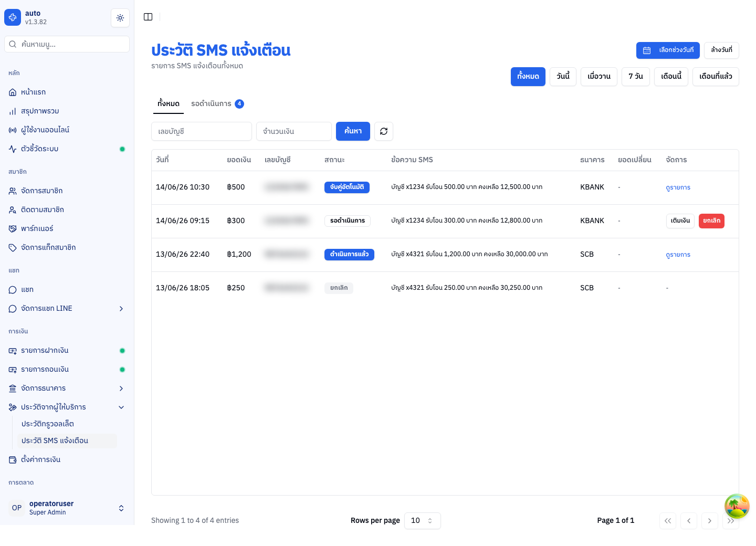Click the ข้อความ SMS column header
This screenshot has width=756, height=546.
(412, 160)
